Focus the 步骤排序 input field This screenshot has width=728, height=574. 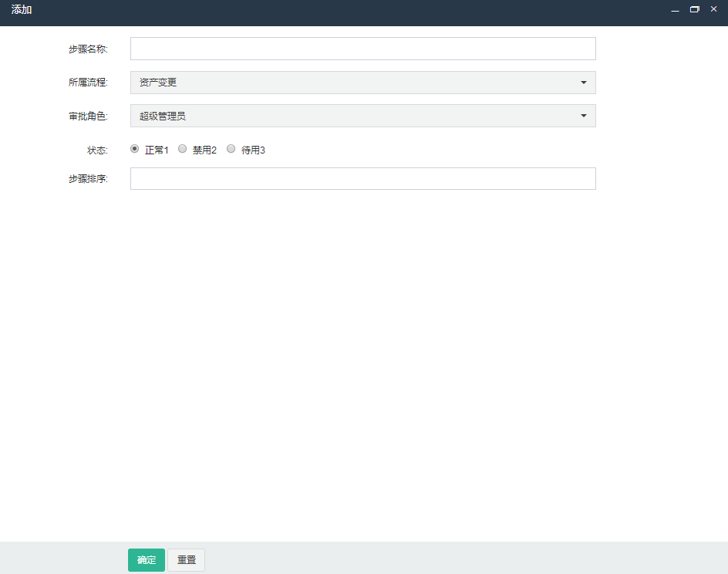[x=362, y=178]
